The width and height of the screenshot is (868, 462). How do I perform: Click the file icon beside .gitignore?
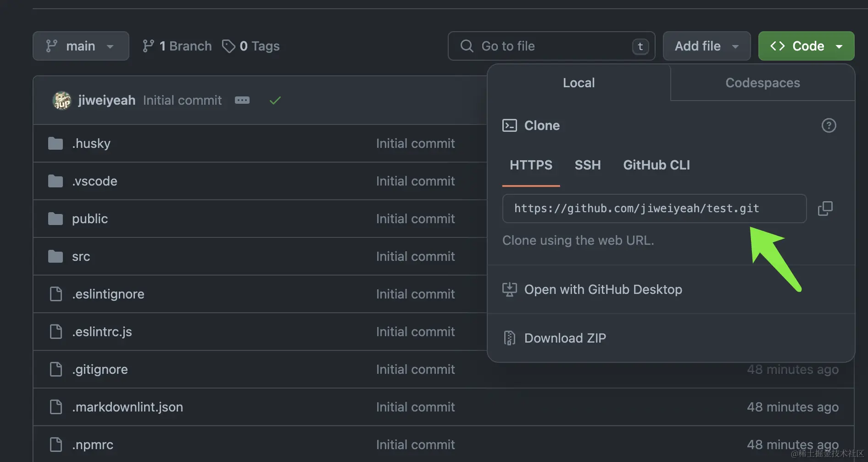point(56,369)
